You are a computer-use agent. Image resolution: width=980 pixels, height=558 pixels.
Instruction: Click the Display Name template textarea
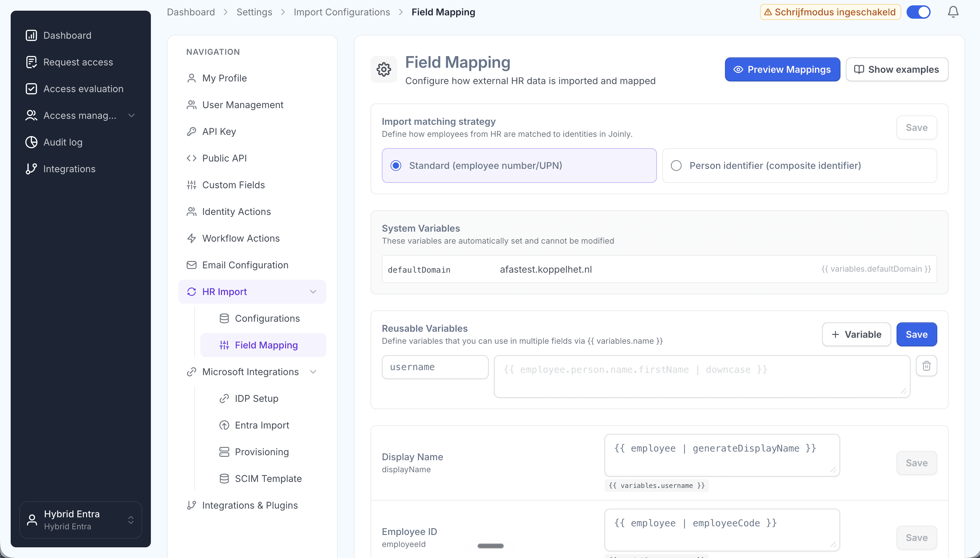pyautogui.click(x=722, y=455)
